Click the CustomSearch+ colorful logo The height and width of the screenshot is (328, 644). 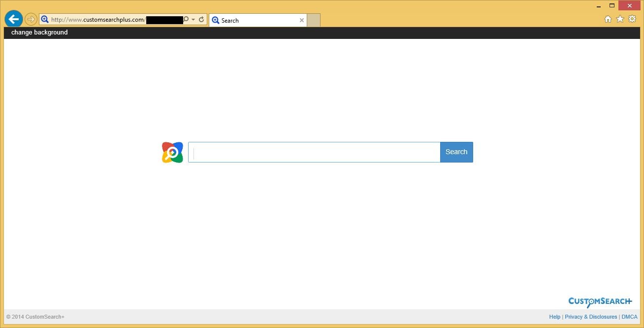[172, 152]
